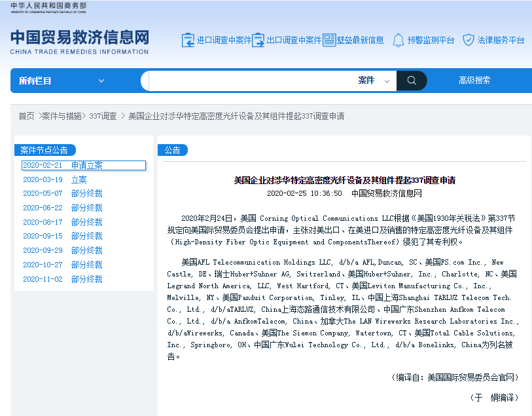This screenshot has height=416, width=532.
Task: Expand the 所有栏目 dropdown
Action: pos(62,81)
